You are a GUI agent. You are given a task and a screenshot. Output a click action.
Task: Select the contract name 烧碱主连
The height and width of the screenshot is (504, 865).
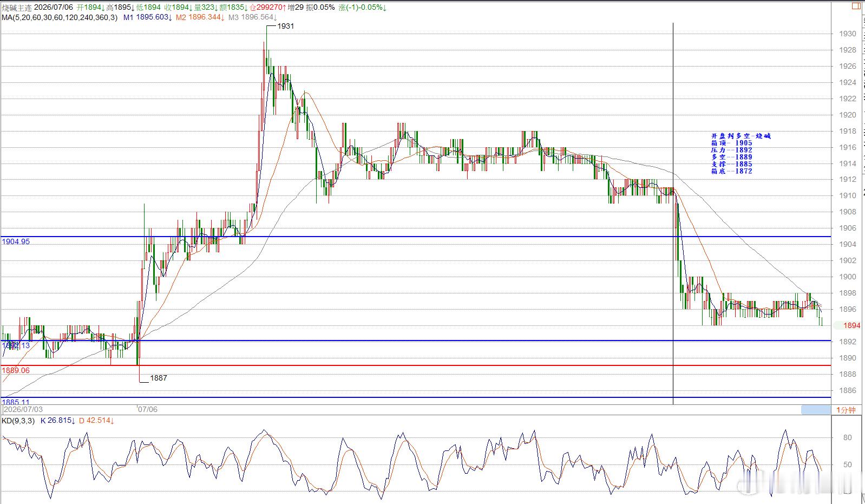click(17, 8)
